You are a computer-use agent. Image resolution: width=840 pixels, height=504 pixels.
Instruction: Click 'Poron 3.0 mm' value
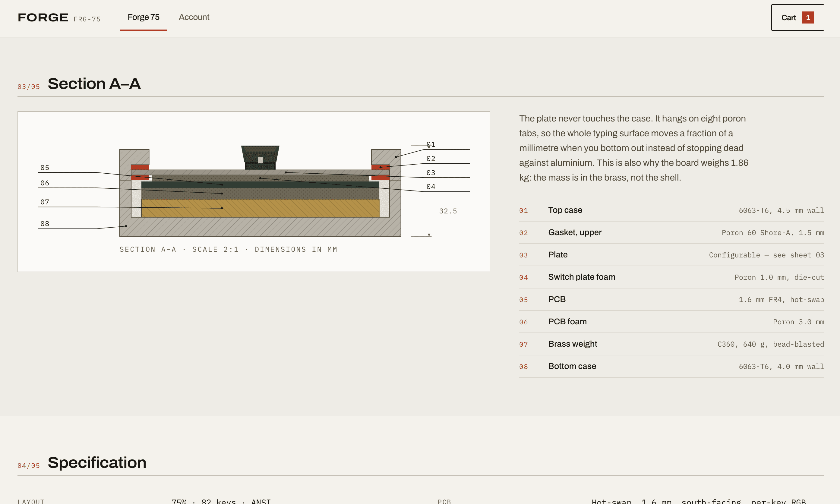[x=798, y=322]
